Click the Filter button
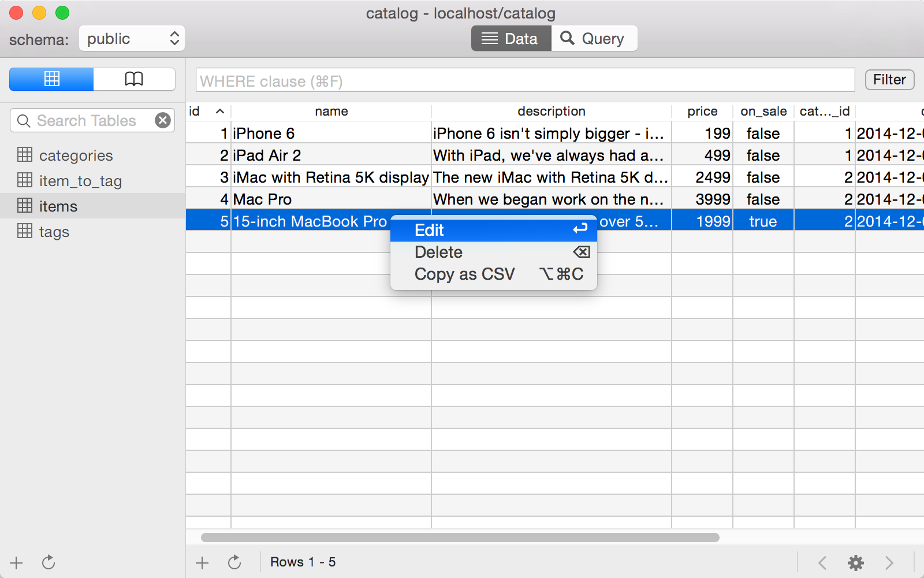The height and width of the screenshot is (578, 924). pyautogui.click(x=889, y=79)
